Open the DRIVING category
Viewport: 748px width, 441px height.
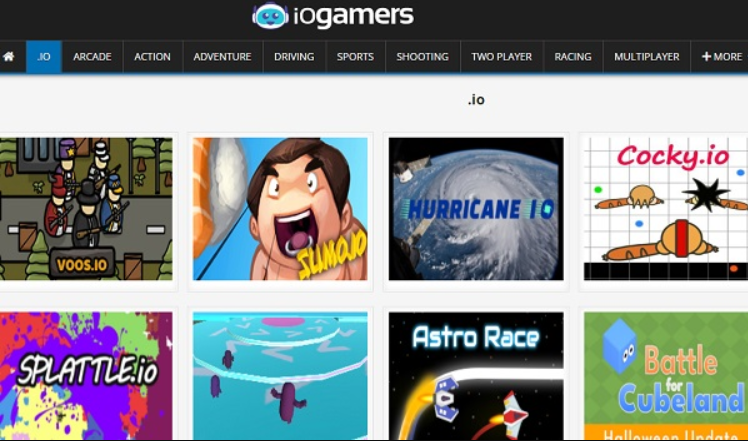294,57
